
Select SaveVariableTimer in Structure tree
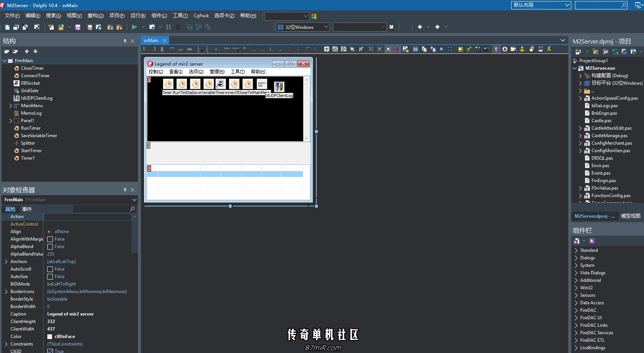(39, 136)
